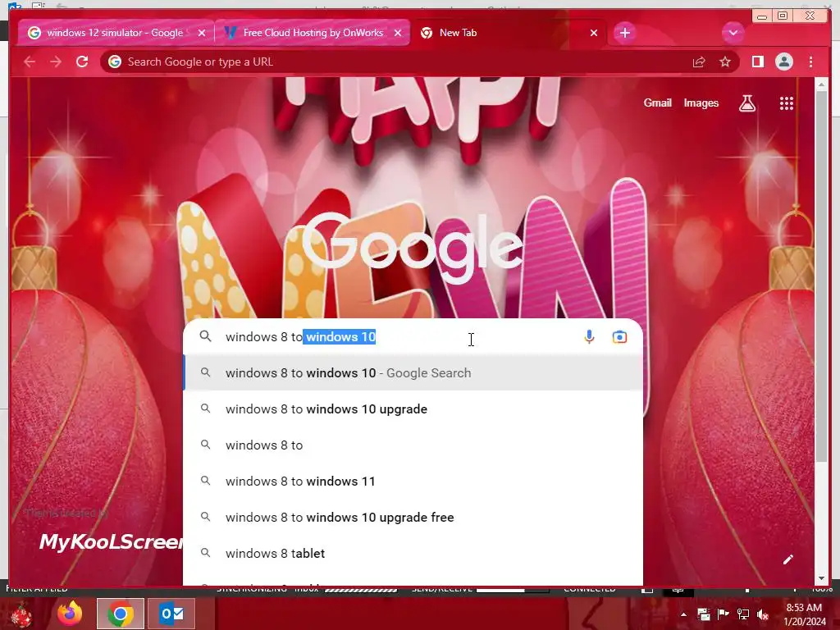Select suggestion 'windows 8 to windows 10 upgrade'
This screenshot has height=630, width=840.
click(x=413, y=409)
